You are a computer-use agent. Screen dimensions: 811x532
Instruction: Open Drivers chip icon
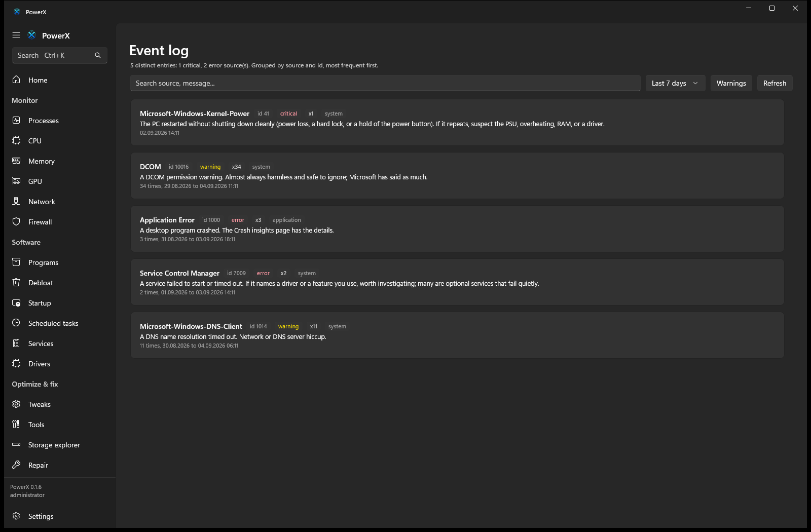pos(16,363)
